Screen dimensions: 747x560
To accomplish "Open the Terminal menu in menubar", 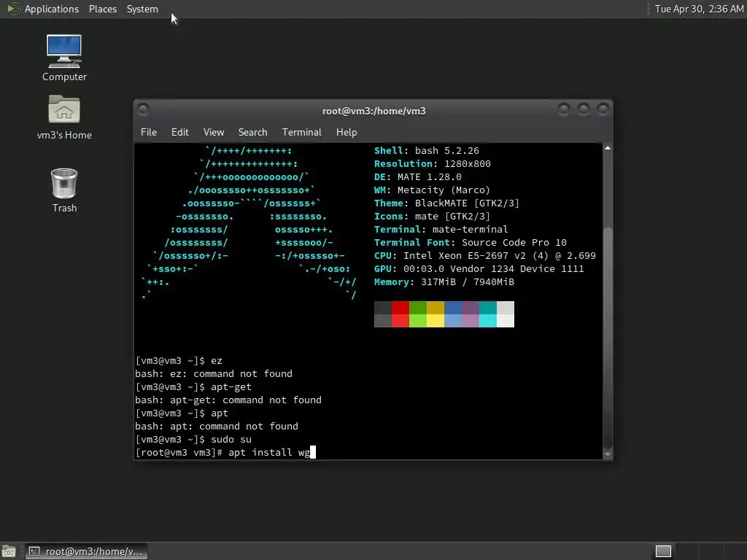I will tap(301, 132).
